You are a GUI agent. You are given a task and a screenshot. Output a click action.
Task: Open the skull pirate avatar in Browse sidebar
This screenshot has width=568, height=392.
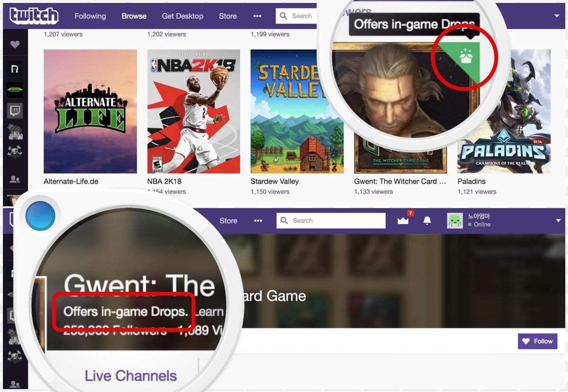pos(15,152)
